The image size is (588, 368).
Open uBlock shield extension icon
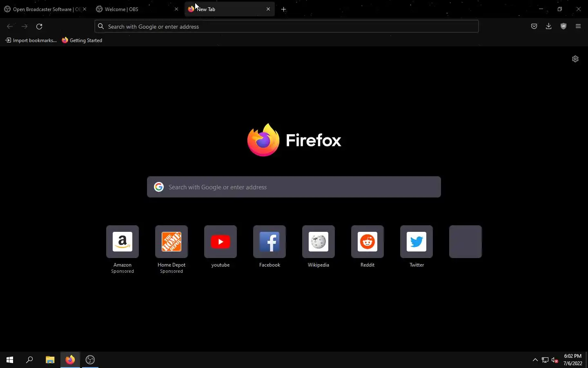pos(563,26)
